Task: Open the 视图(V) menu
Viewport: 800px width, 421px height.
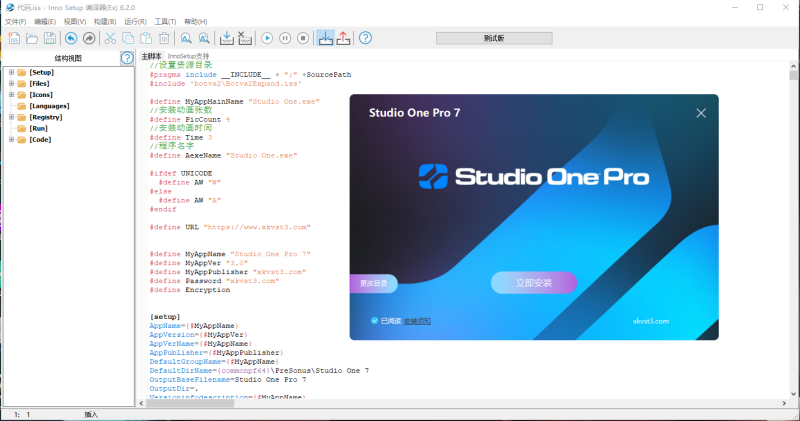Action: [x=74, y=21]
